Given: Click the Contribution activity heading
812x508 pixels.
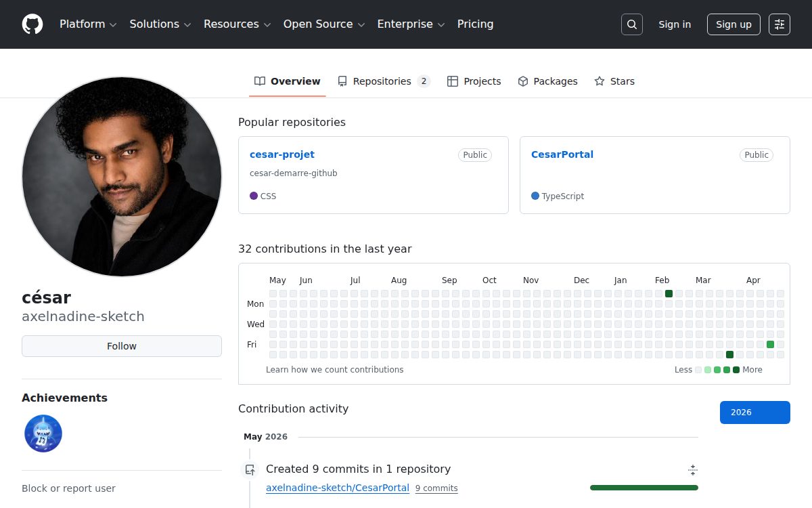Looking at the screenshot, I should [x=294, y=409].
